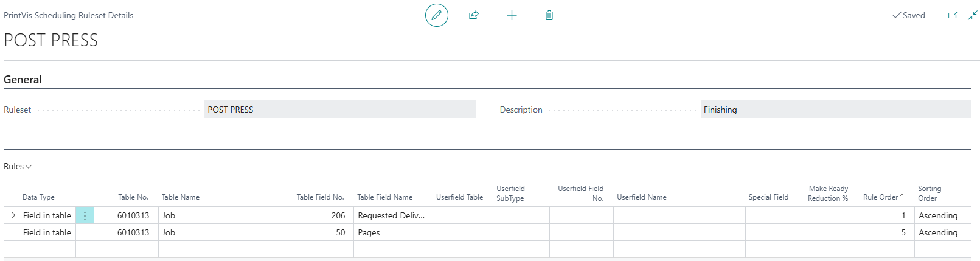Click the Userfield SubType column header
The image size is (980, 261).
click(510, 193)
